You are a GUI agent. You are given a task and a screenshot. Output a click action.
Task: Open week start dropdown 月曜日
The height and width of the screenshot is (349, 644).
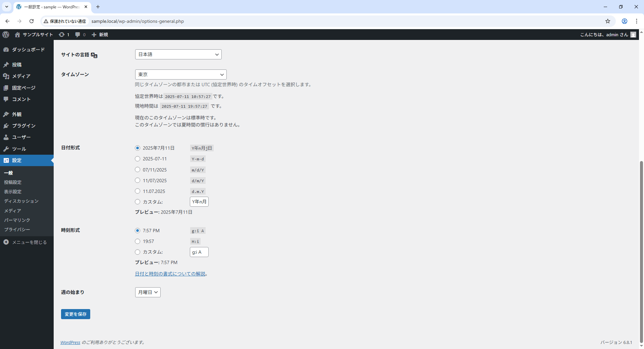click(x=148, y=292)
